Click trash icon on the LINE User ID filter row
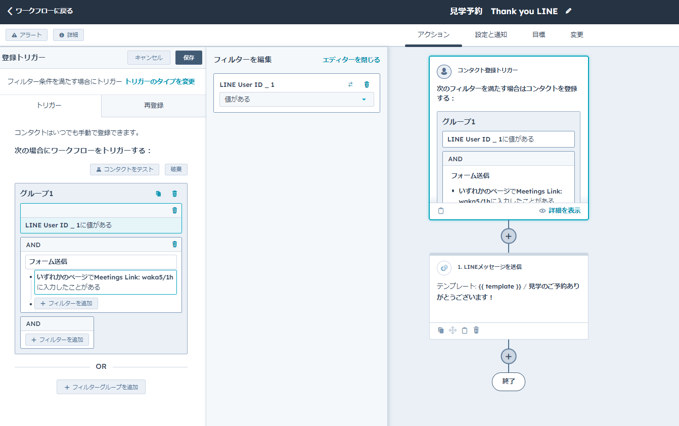679x426 pixels. tap(174, 211)
